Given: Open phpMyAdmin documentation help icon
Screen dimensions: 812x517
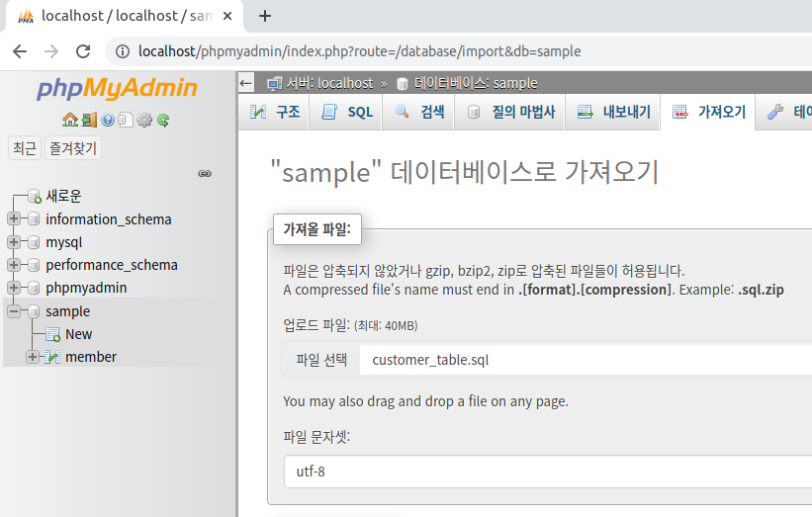Looking at the screenshot, I should pos(108,120).
